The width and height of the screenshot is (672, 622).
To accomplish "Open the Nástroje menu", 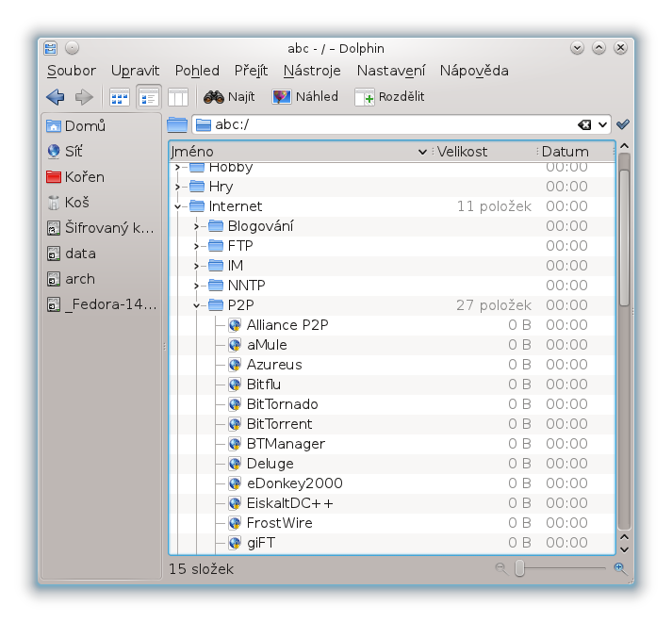I will (312, 71).
